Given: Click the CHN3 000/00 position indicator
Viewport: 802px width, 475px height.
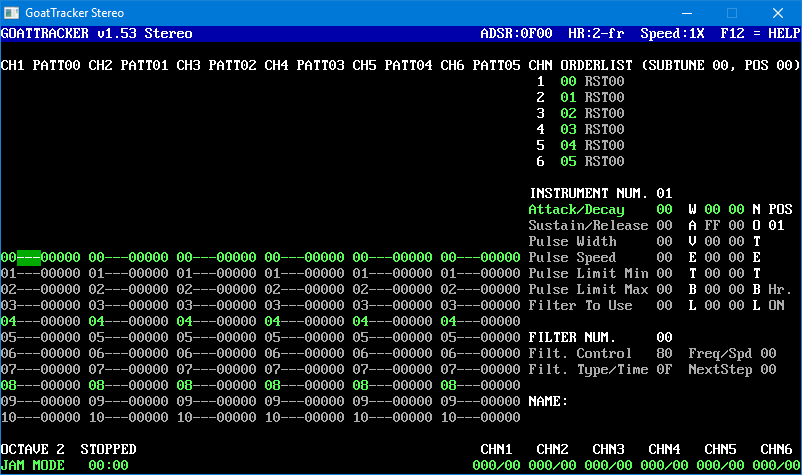Looking at the screenshot, I should point(608,466).
